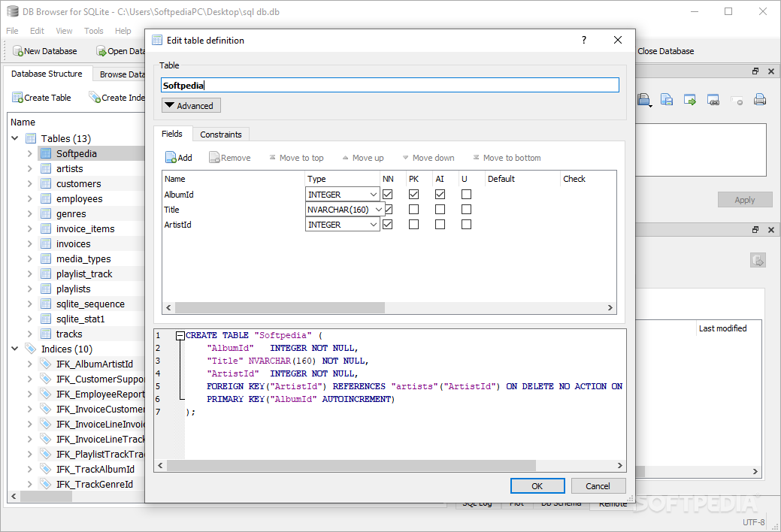
Task: Expand the Advanced section
Action: click(x=191, y=106)
